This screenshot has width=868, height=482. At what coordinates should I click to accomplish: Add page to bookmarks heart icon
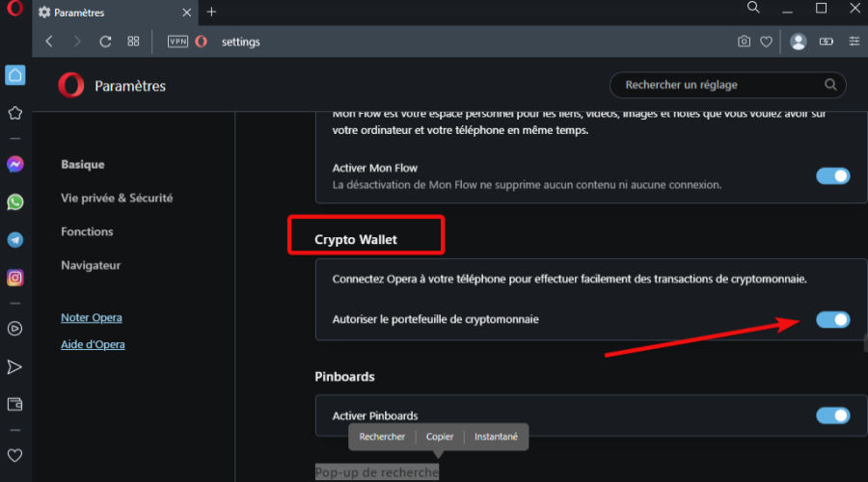(x=766, y=41)
